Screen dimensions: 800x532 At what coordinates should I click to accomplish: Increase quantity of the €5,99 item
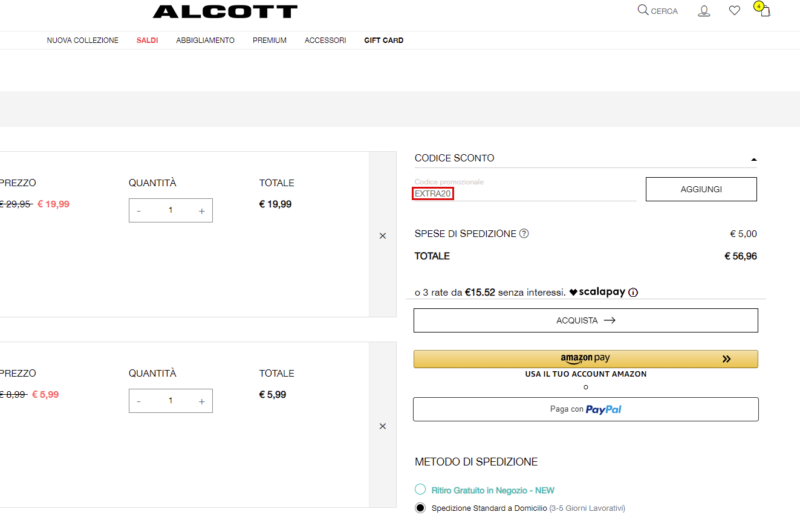[x=201, y=401]
